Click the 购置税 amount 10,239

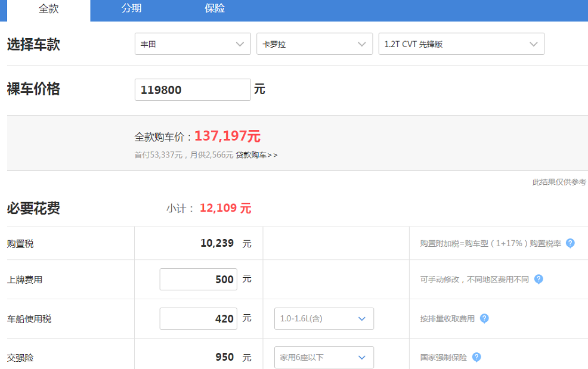217,243
